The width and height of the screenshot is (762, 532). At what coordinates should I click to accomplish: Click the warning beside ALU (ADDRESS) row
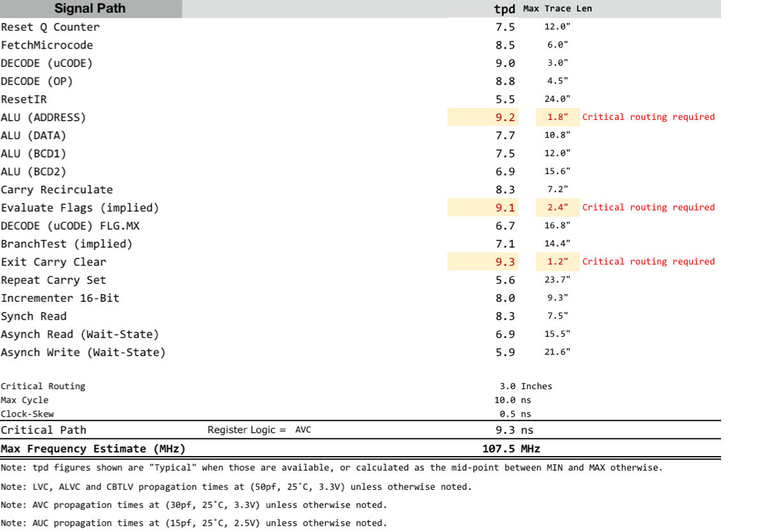(648, 117)
